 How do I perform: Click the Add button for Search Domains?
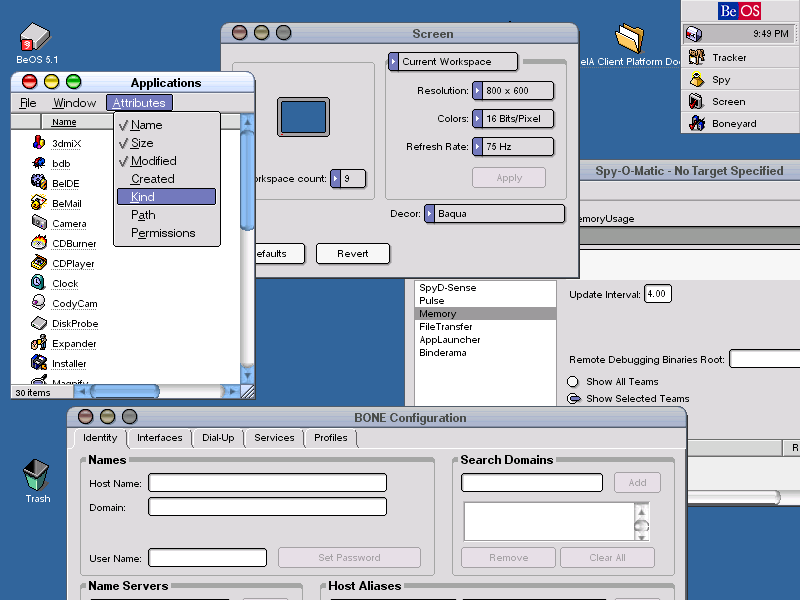pyautogui.click(x=637, y=483)
